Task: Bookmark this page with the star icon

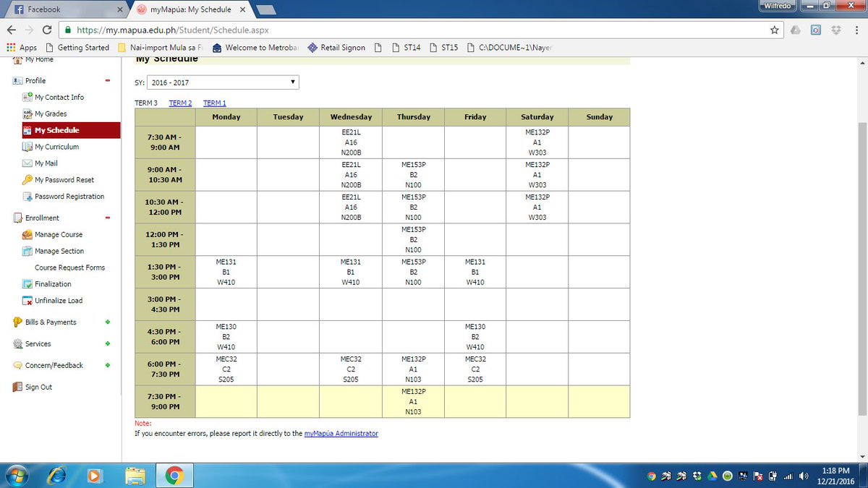Action: point(775,30)
